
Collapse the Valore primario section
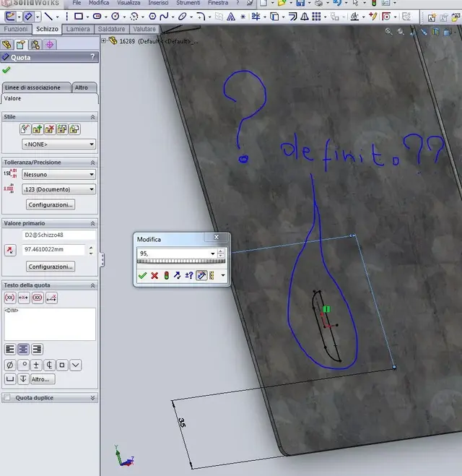click(x=93, y=223)
